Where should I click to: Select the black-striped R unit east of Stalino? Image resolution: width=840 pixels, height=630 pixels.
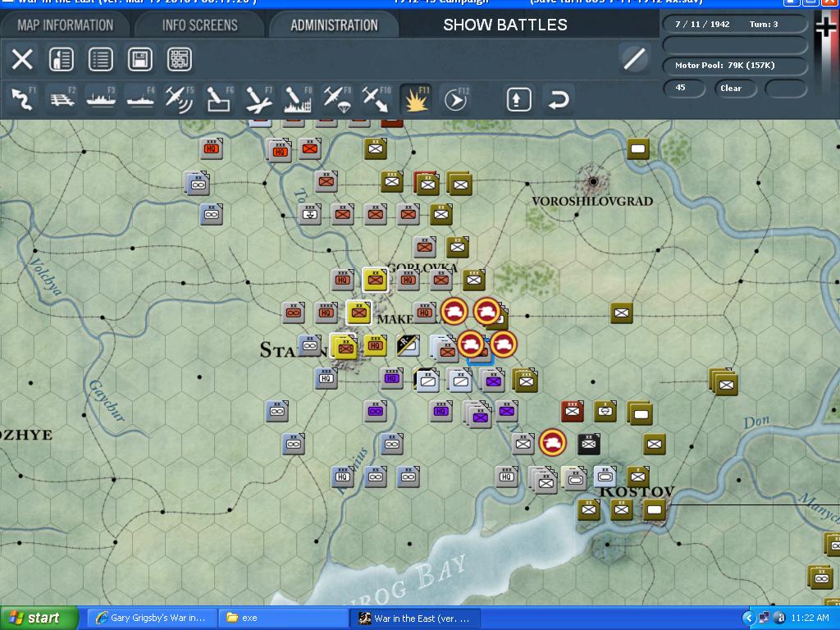pos(408,345)
